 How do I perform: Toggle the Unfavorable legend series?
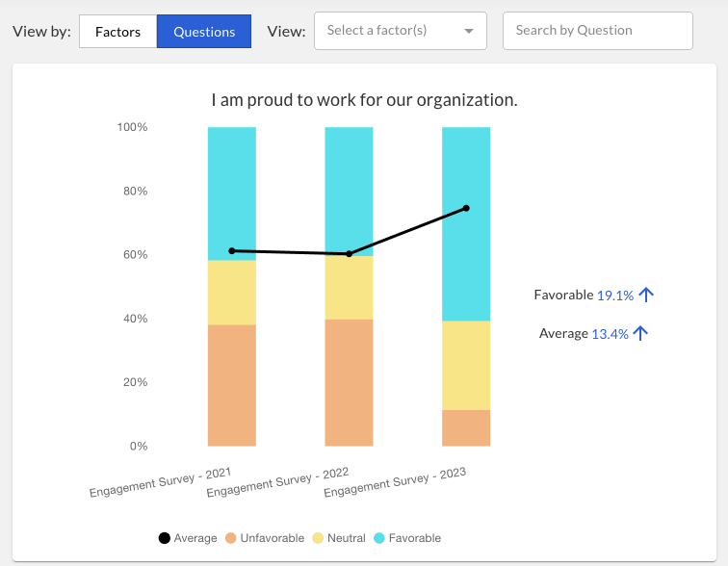tap(265, 538)
